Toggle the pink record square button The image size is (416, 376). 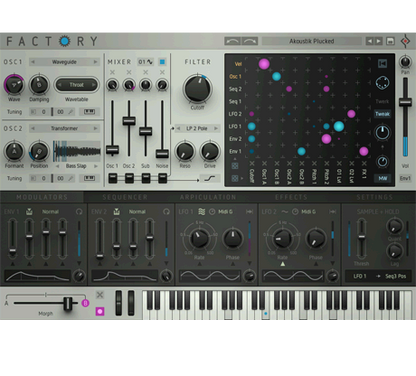pos(100,311)
